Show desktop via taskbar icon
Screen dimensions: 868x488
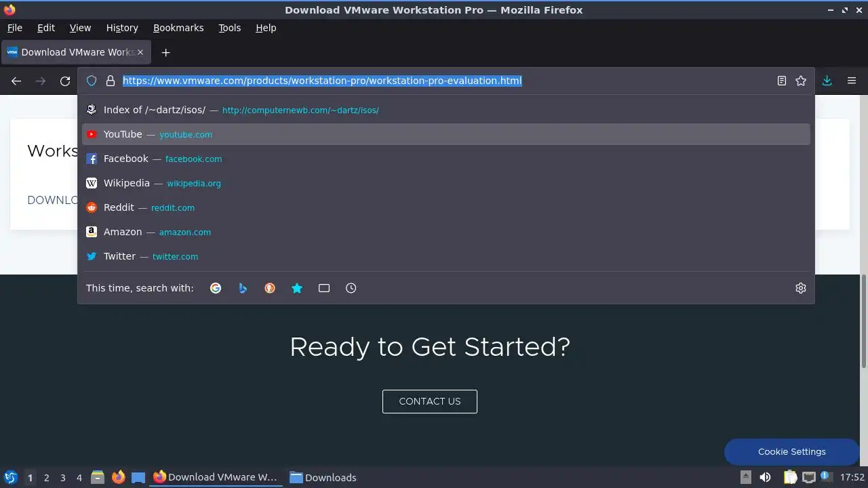(138, 477)
